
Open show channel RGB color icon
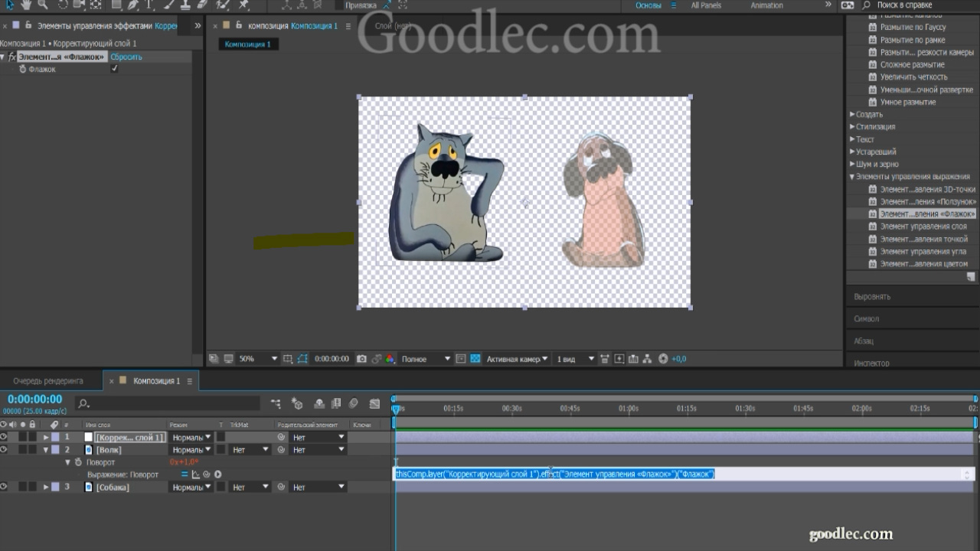(x=390, y=359)
